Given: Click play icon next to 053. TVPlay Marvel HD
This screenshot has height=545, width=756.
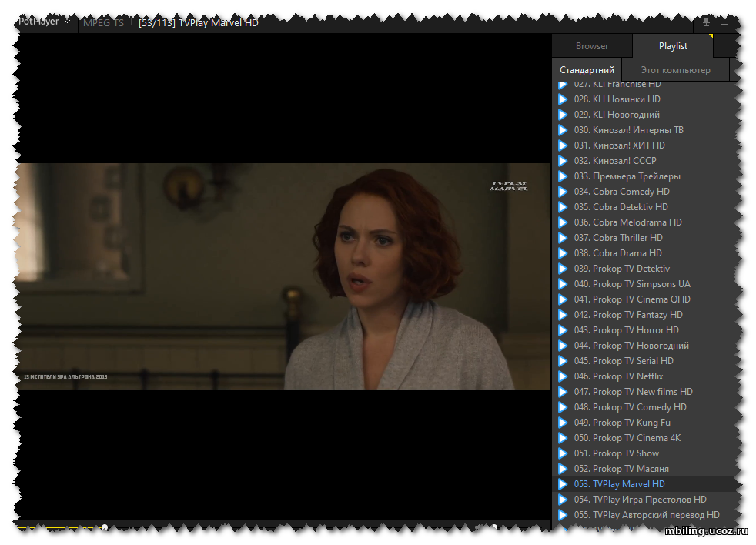Looking at the screenshot, I should click(x=563, y=484).
